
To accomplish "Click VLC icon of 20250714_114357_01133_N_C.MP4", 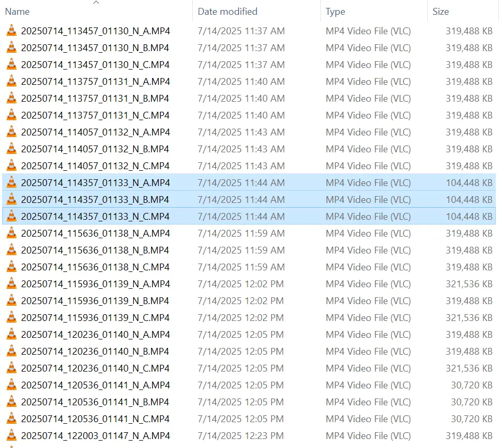I will point(12,216).
